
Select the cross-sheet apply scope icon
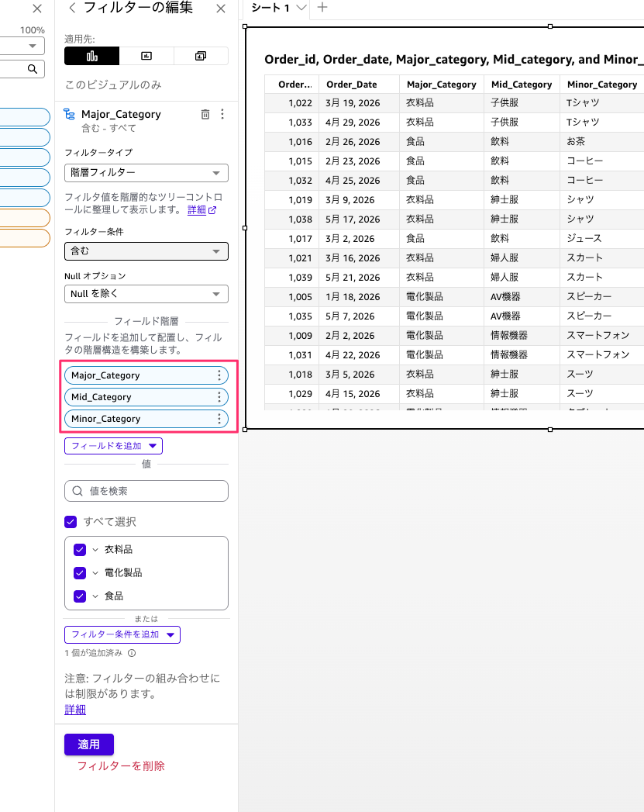(201, 56)
